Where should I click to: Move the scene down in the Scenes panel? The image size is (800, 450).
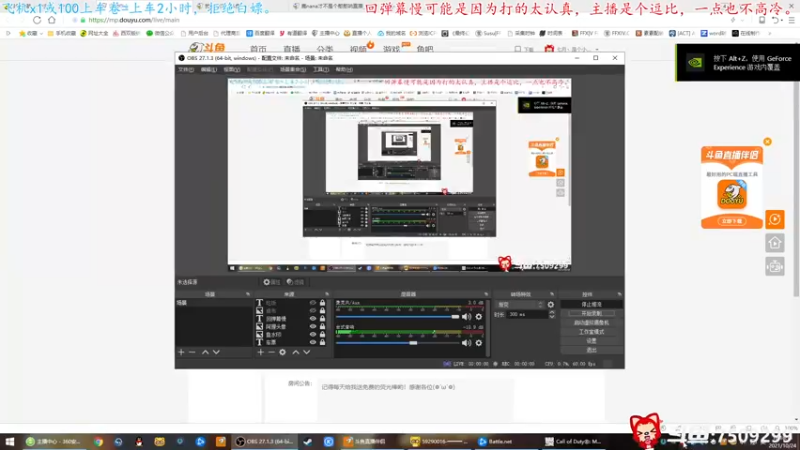216,352
